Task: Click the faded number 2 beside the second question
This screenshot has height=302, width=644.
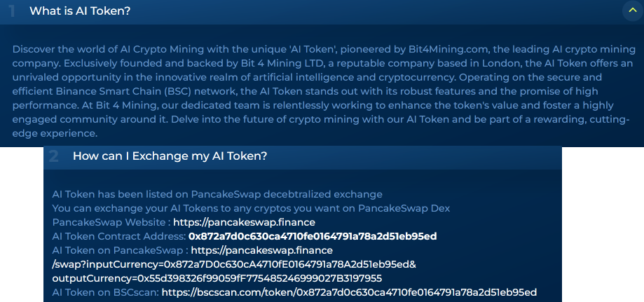Action: pyautogui.click(x=53, y=156)
